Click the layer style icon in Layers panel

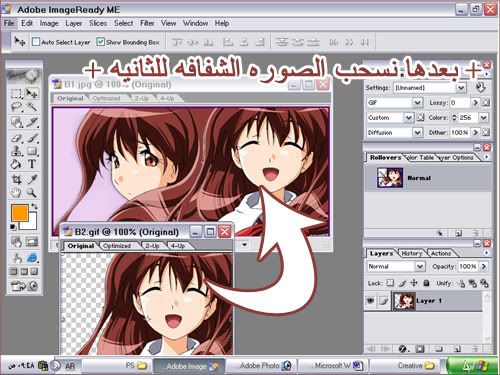(403, 349)
